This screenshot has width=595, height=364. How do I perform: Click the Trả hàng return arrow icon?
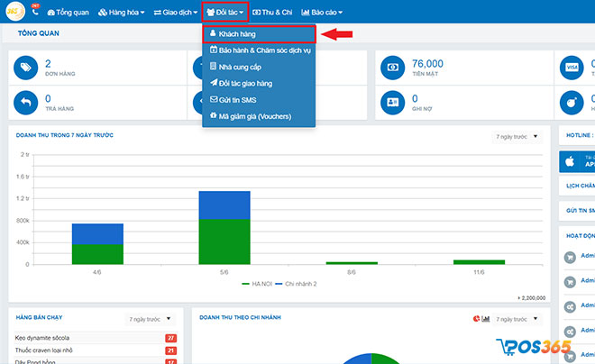tap(26, 103)
